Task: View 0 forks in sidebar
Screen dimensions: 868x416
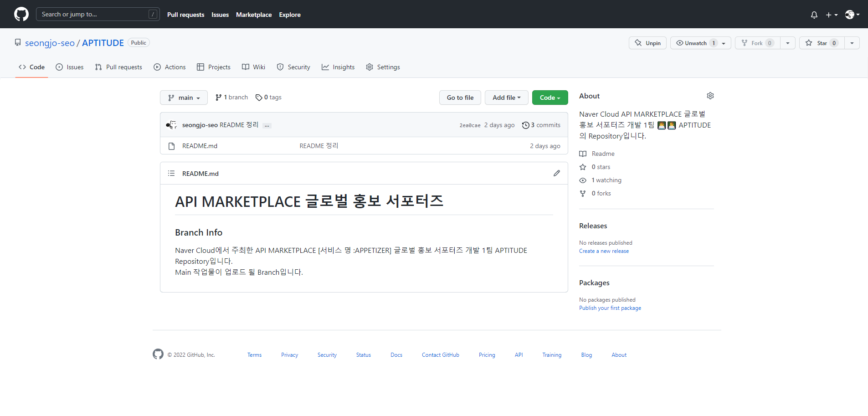Action: tap(595, 193)
